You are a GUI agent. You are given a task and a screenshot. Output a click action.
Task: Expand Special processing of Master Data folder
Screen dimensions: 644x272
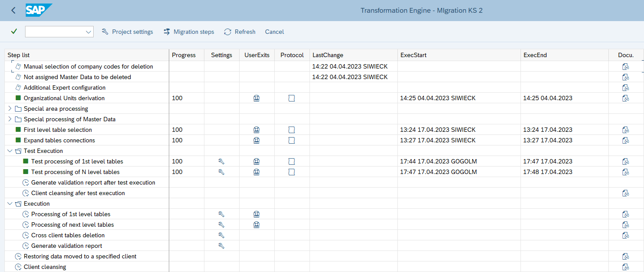click(10, 119)
